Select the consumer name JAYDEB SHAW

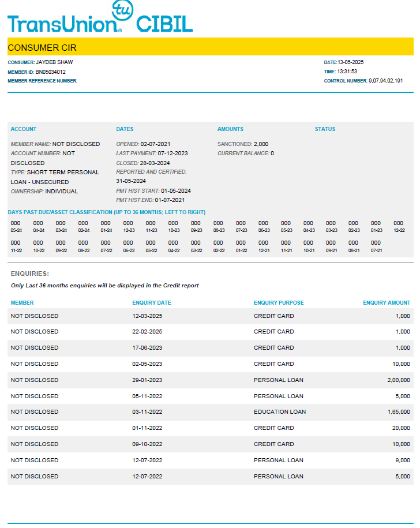click(x=54, y=62)
